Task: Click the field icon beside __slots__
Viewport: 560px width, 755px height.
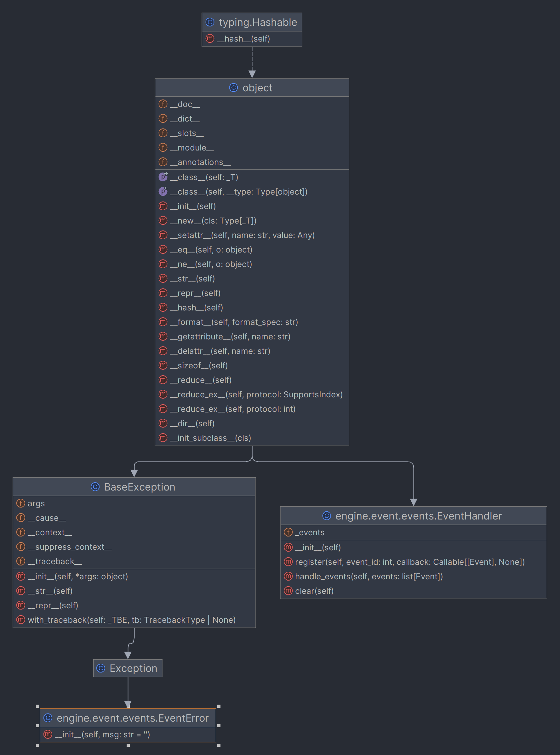Action: click(163, 133)
